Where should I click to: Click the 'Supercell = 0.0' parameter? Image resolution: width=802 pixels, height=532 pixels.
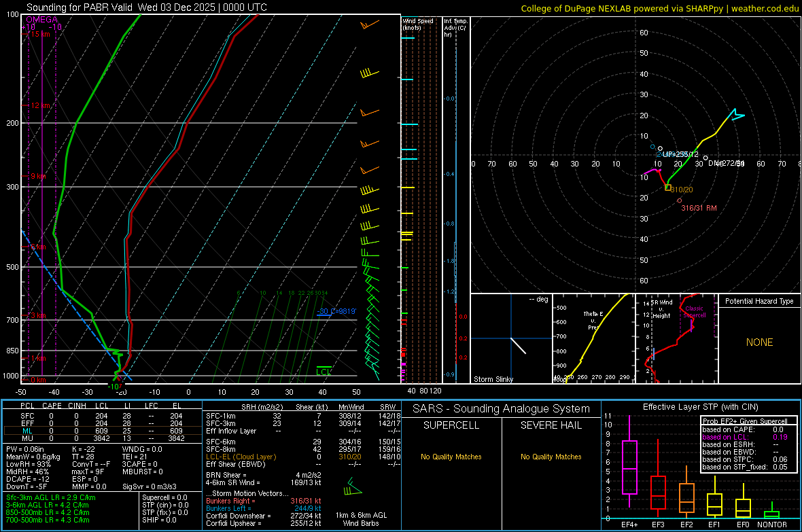pyautogui.click(x=164, y=497)
